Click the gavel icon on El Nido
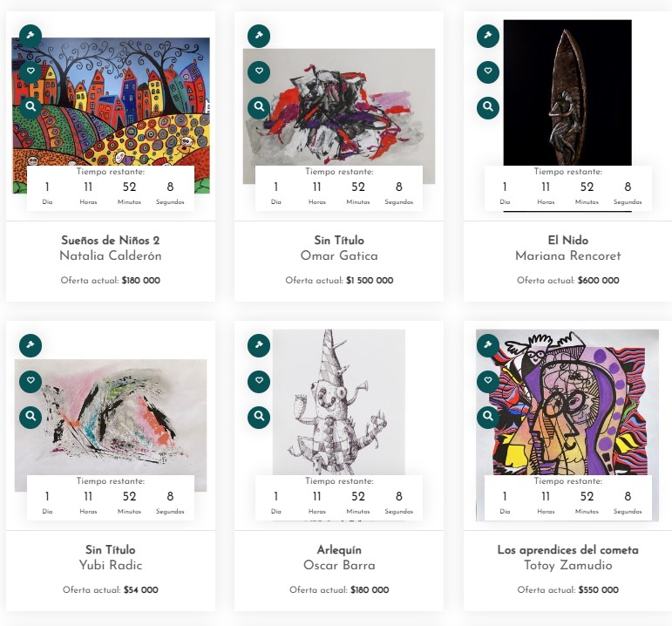This screenshot has width=672, height=626. [488, 37]
